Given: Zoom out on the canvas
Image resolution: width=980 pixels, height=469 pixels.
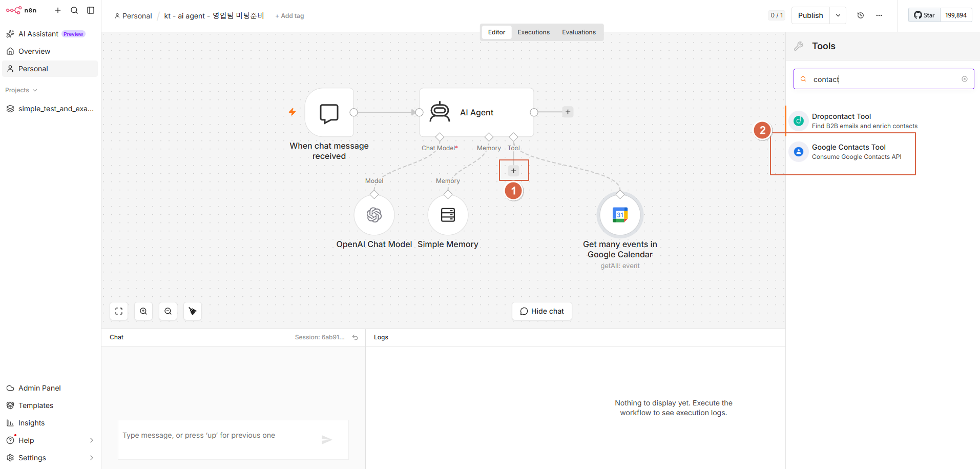Looking at the screenshot, I should click(x=168, y=311).
